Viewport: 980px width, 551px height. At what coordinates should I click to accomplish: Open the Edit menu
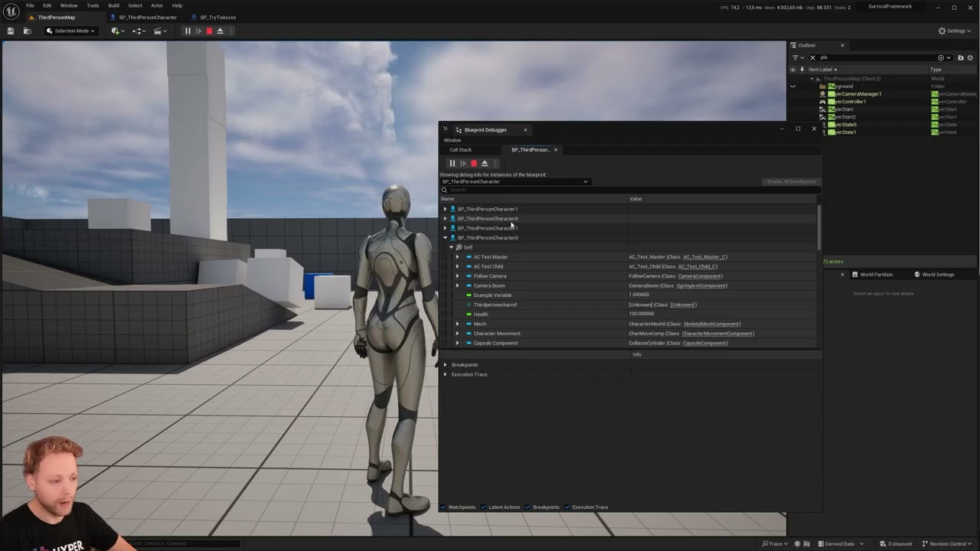coord(47,5)
